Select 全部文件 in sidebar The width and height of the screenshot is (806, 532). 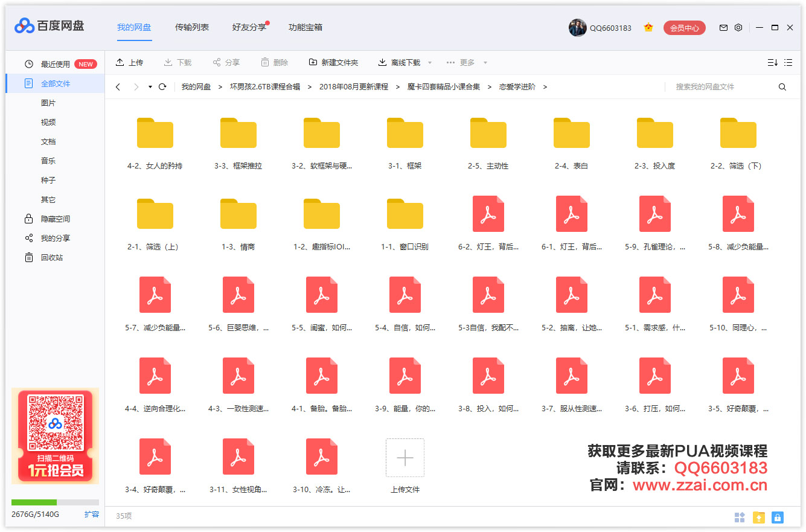coord(55,83)
